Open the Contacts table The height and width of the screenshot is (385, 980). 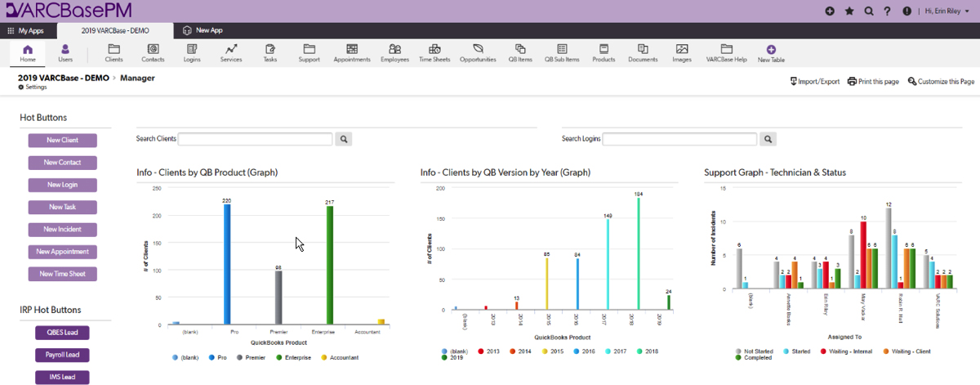coord(153,53)
